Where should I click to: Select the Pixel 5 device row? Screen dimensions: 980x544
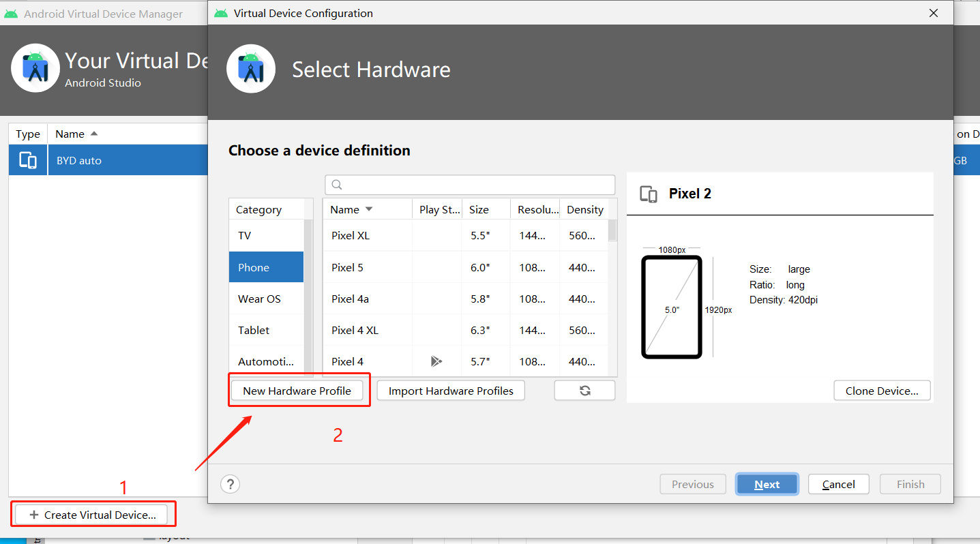(465, 267)
